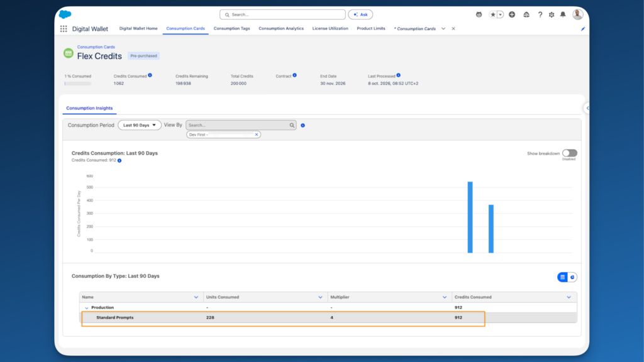The width and height of the screenshot is (644, 362).
Task: Open the Last 90 Days period dropdown
Action: pyautogui.click(x=139, y=125)
